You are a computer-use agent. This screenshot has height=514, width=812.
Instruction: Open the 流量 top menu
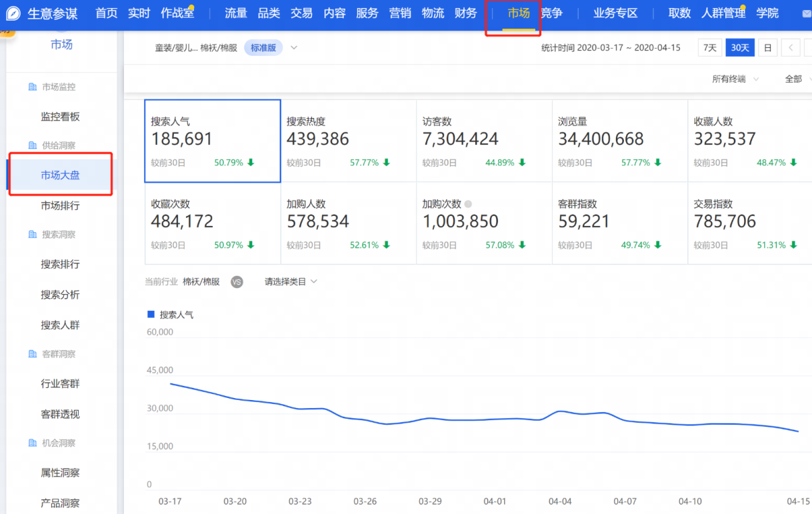pos(236,13)
